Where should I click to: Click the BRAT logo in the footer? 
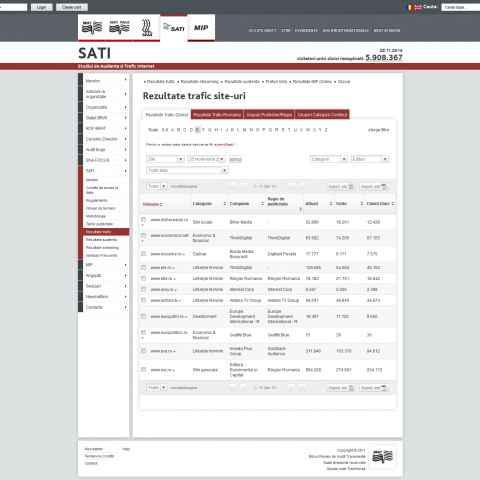[x=382, y=457]
